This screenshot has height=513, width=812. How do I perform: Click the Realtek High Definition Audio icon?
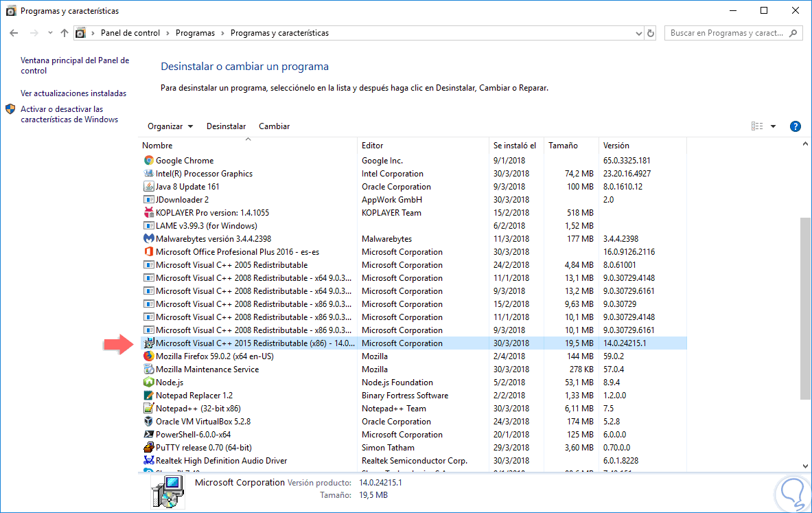149,461
